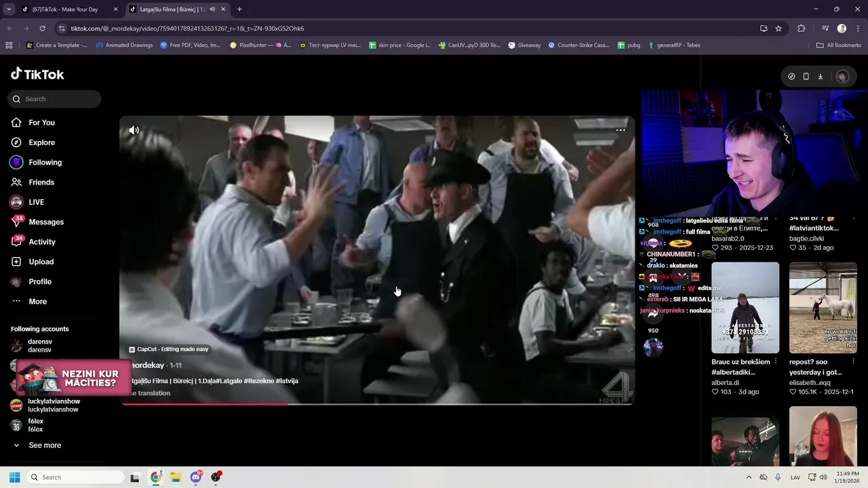Click the install app icon in address bar

pos(764,28)
